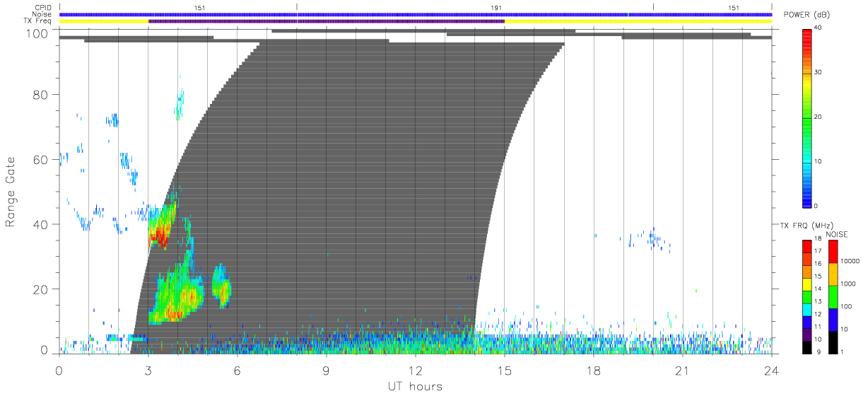Click the 20 label on POWER colorbar
This screenshot has width=868, height=401.
coord(818,117)
